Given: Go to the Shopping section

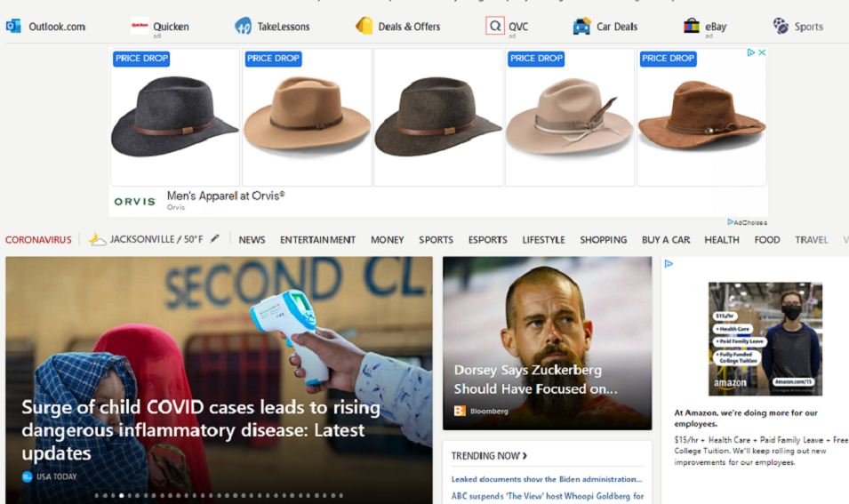Looking at the screenshot, I should click(x=603, y=239).
